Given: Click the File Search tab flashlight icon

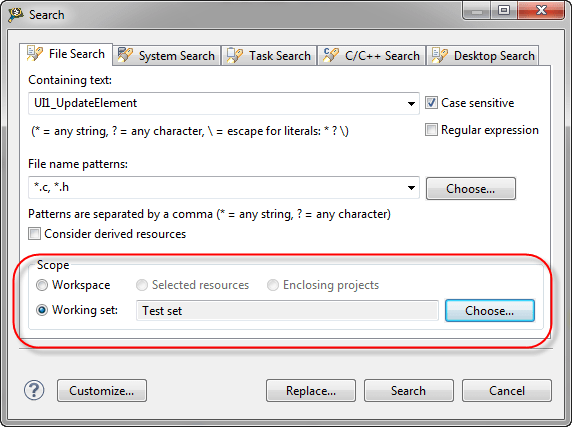Looking at the screenshot, I should pyautogui.click(x=35, y=54).
